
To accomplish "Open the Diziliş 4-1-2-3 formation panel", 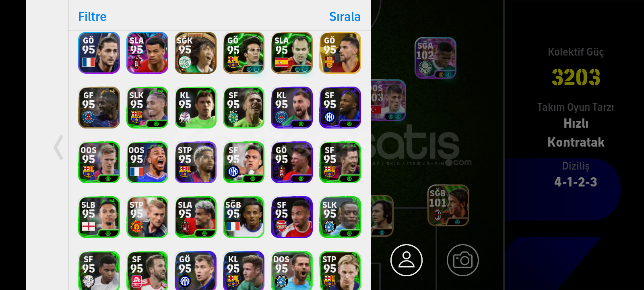I will pos(576,174).
